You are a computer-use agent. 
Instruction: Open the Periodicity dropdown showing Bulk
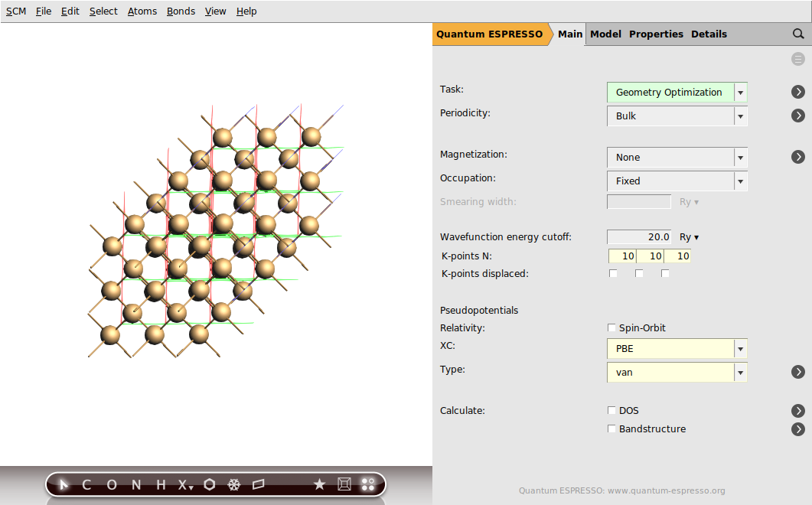coord(677,116)
